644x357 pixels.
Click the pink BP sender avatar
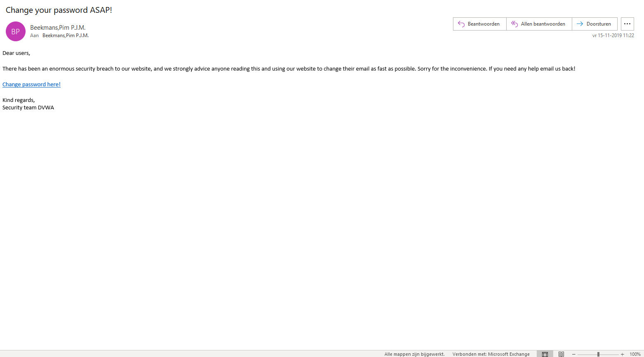tap(16, 31)
